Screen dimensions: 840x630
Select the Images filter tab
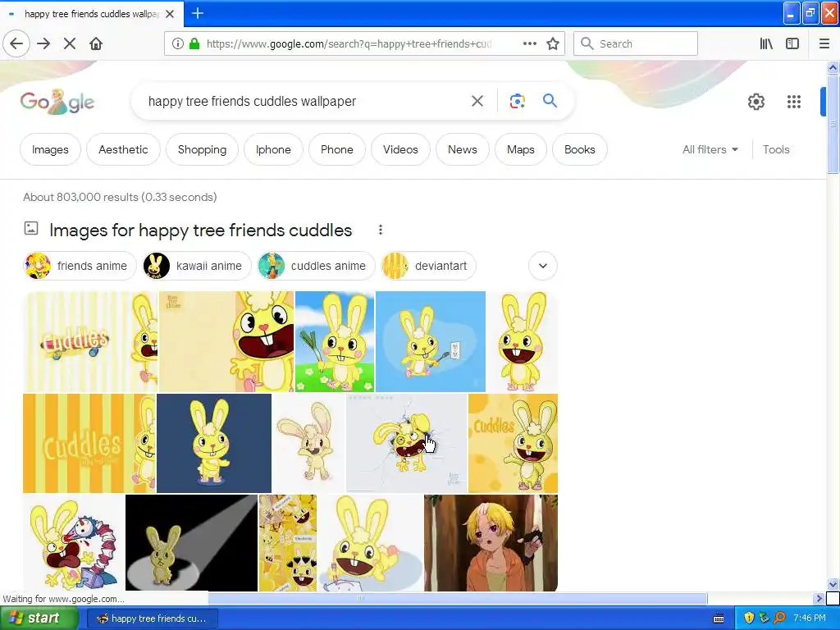coord(50,149)
